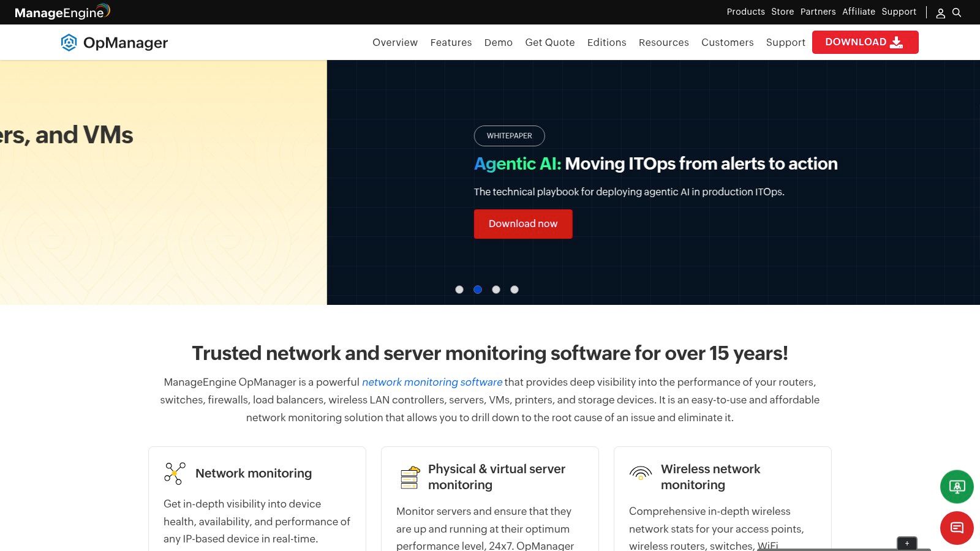Viewport: 980px width, 551px height.
Task: Open the Features nav item
Action: (x=451, y=42)
